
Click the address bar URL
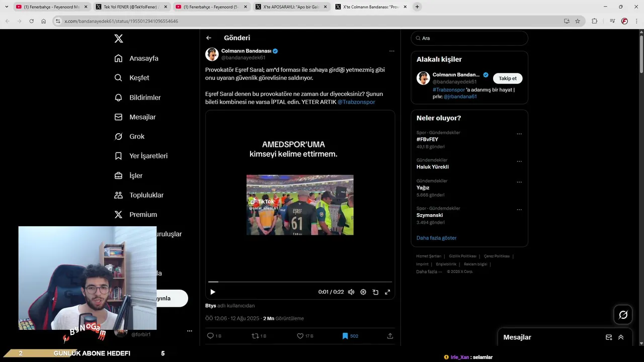tap(121, 21)
